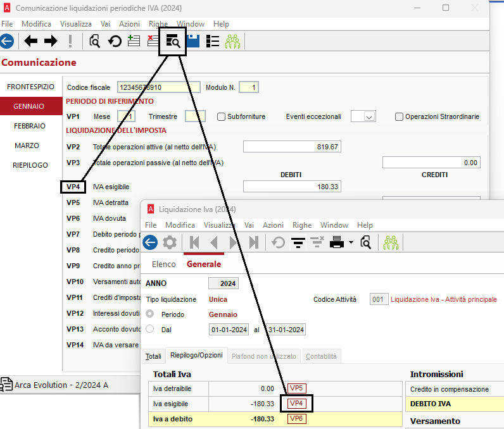Go to previous record with black left arrow

31,41
